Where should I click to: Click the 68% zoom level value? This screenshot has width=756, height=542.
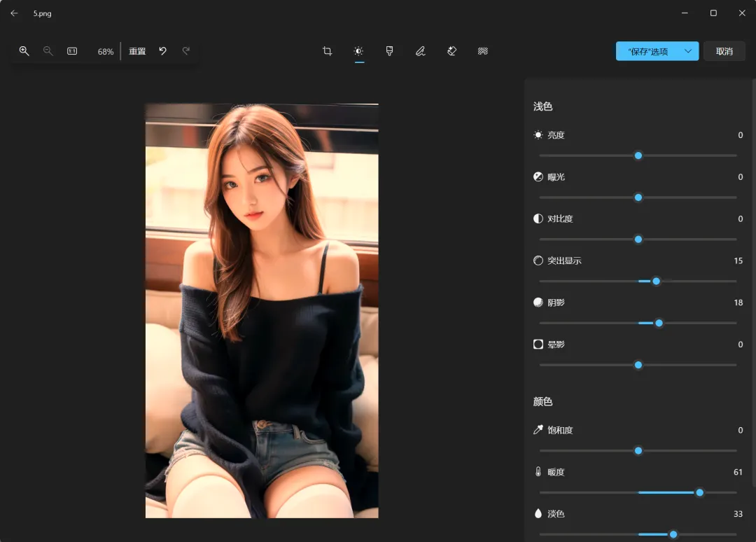[106, 52]
